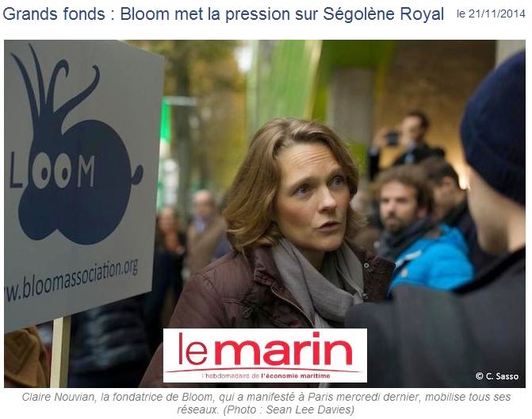Viewport: 532px width, 419px height.
Task: Click the © C. Sasso copyright watermark
Action: (496, 376)
